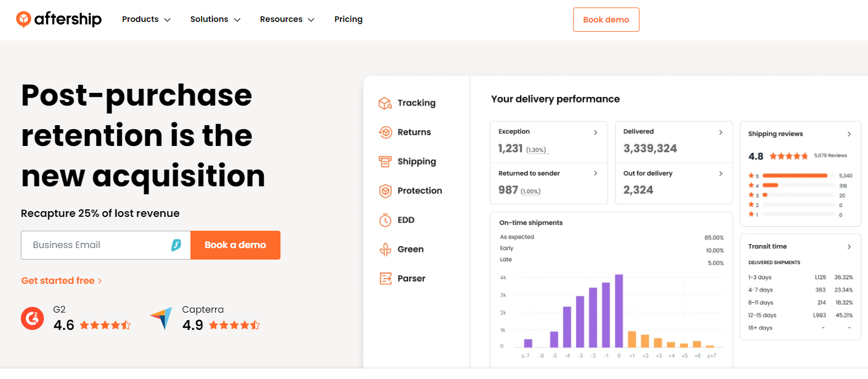Click the 5-star rating progress bar
Image resolution: width=868 pixels, height=379 pixels.
[x=798, y=175]
